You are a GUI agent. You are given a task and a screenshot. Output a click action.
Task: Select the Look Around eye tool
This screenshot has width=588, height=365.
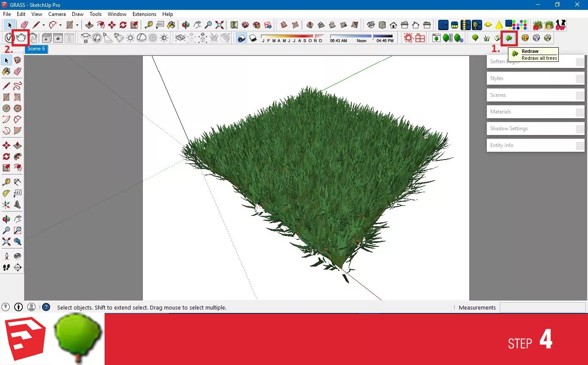pos(18,256)
